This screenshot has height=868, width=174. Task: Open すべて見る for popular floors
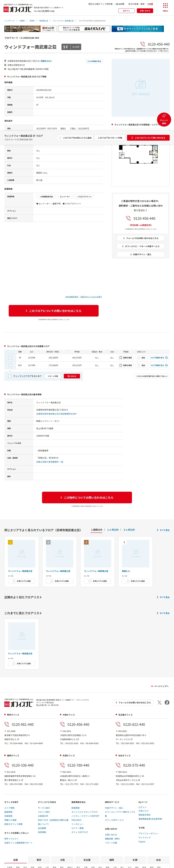[x=163, y=530]
